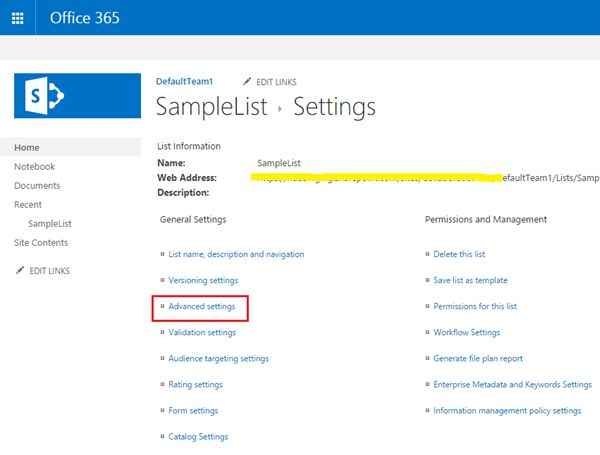Open the Office 365 app launcher

(17, 17)
